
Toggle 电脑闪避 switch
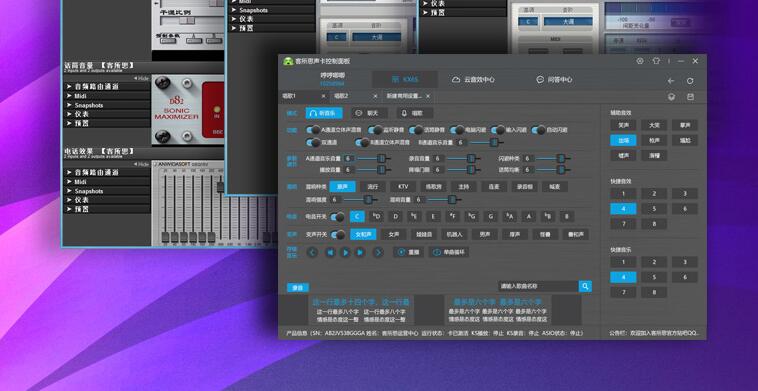point(457,130)
